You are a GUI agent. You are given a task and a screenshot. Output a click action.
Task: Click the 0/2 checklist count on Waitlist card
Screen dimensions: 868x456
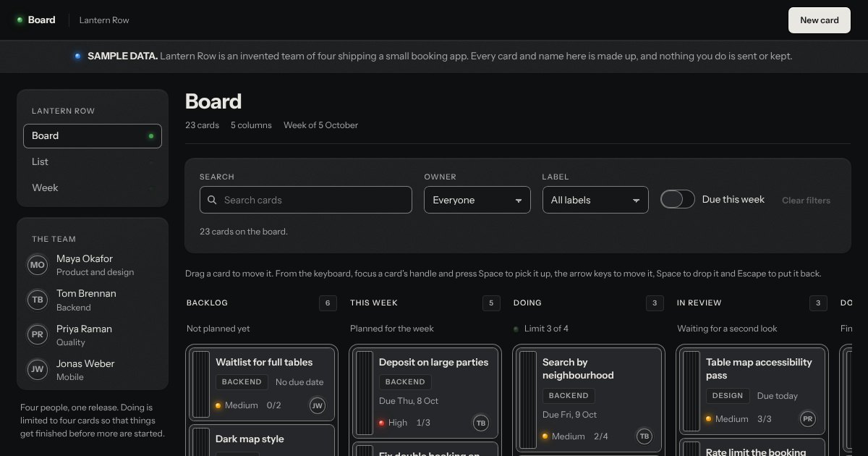tap(273, 405)
